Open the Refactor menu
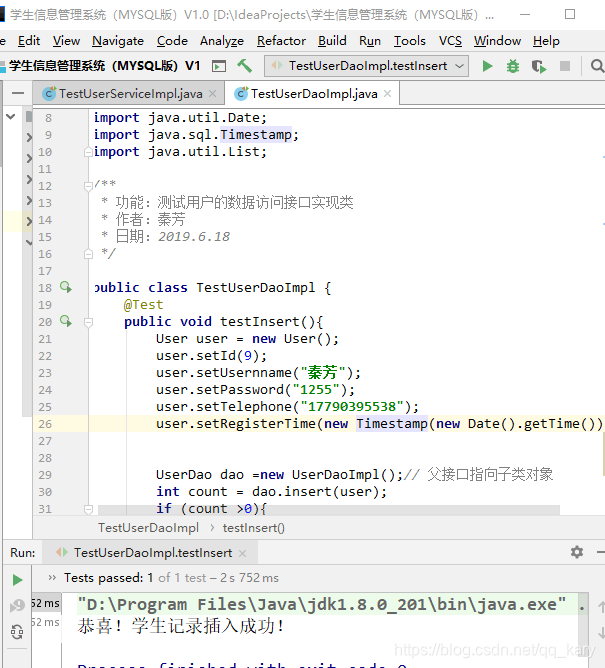Screen dimensions: 605x668 coord(281,41)
